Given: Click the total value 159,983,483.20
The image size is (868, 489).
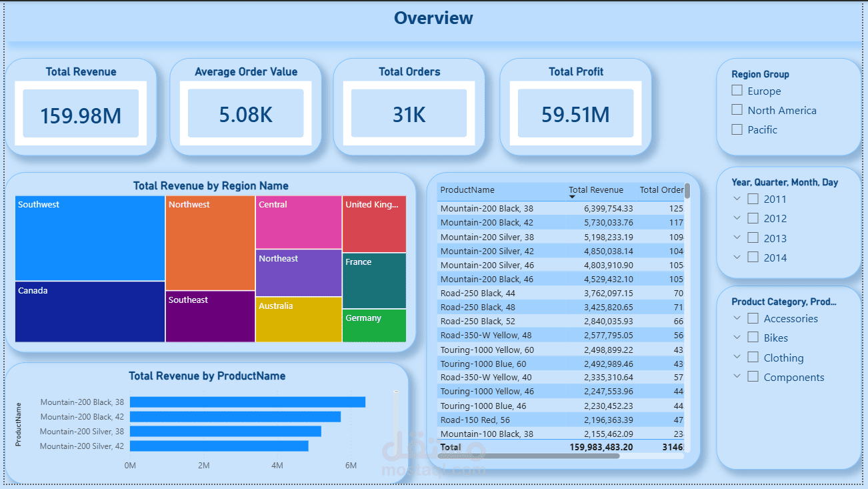Looking at the screenshot, I should pyautogui.click(x=601, y=447).
